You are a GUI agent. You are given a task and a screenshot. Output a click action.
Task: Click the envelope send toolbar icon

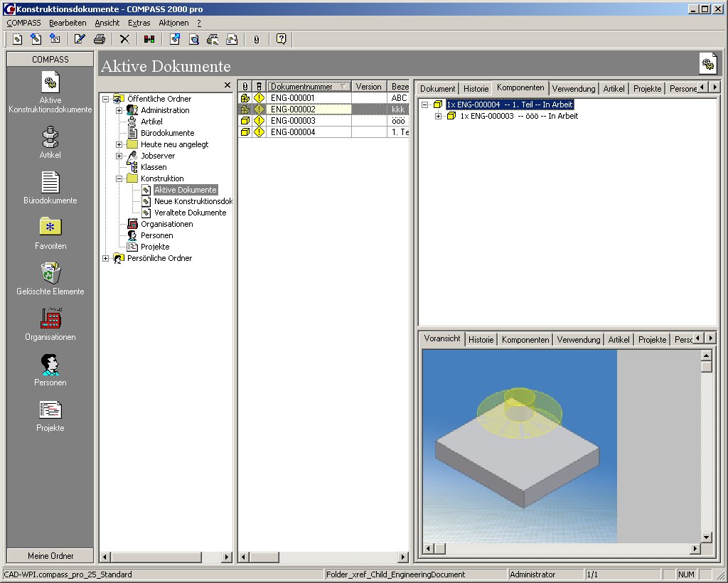(x=232, y=39)
